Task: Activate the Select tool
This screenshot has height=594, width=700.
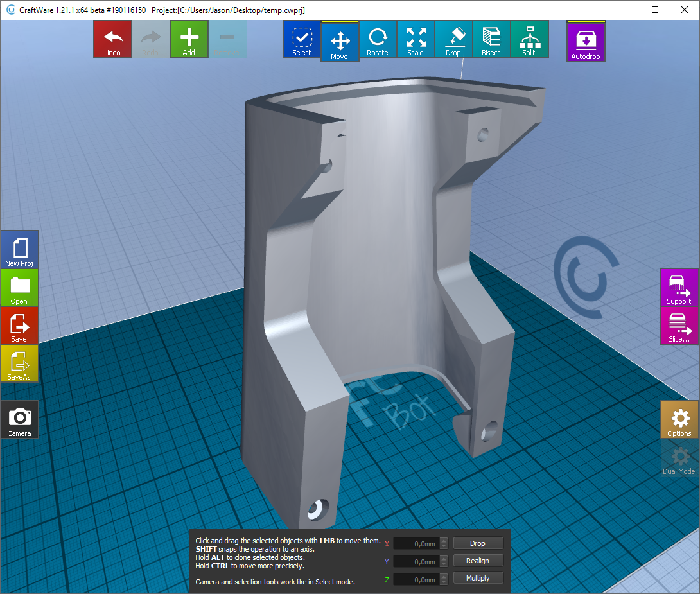Action: tap(302, 39)
